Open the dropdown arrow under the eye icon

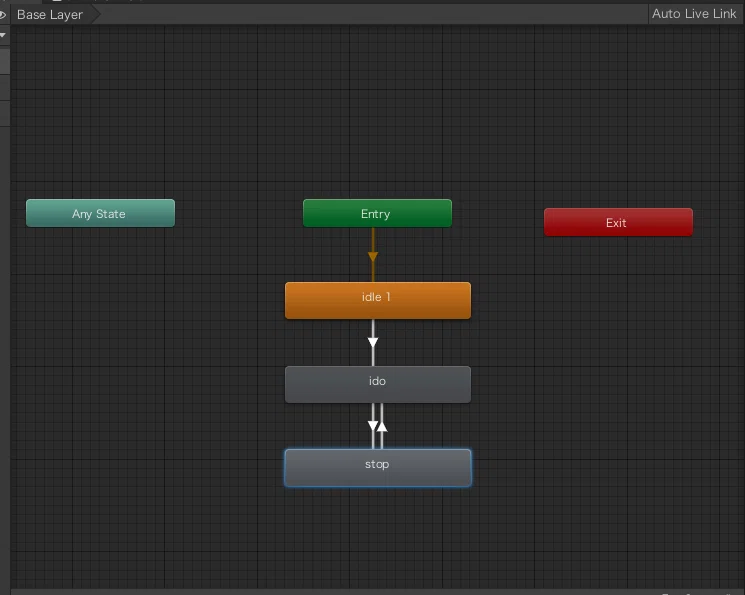click(3, 35)
